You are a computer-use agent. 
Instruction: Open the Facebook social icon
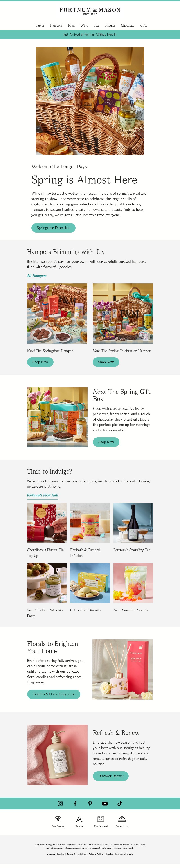coord(75,803)
